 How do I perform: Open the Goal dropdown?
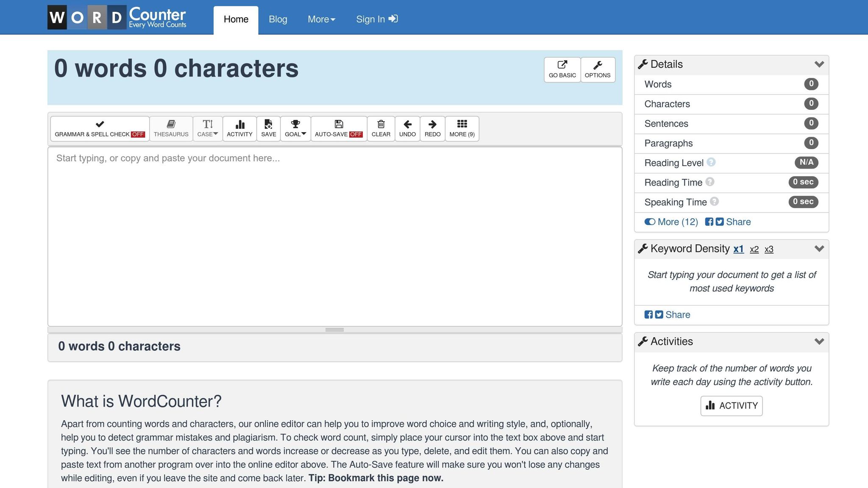click(x=295, y=128)
